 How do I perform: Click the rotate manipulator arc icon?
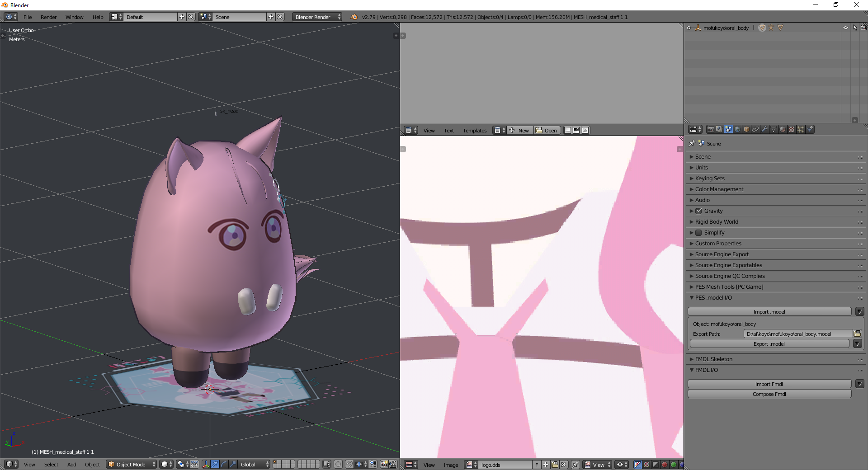[x=224, y=464]
